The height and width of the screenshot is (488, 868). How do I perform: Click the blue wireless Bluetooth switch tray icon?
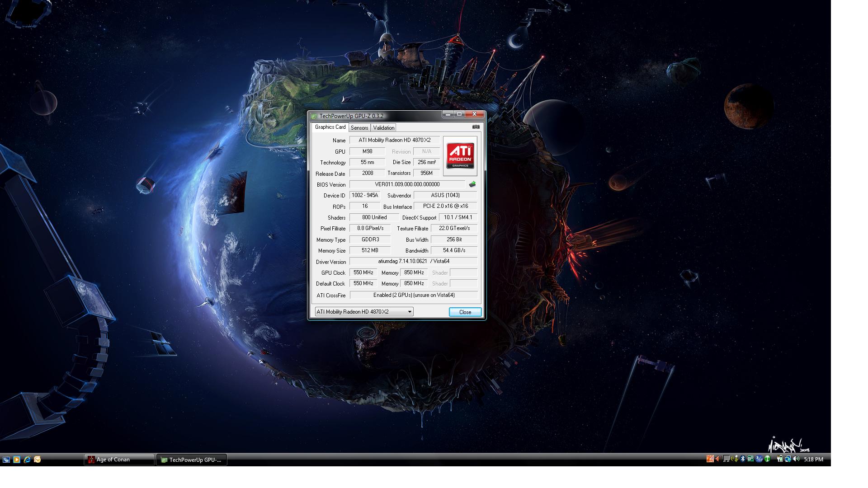759,459
